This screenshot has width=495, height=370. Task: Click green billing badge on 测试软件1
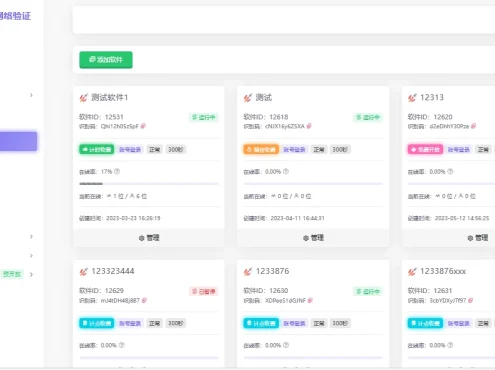pos(97,149)
